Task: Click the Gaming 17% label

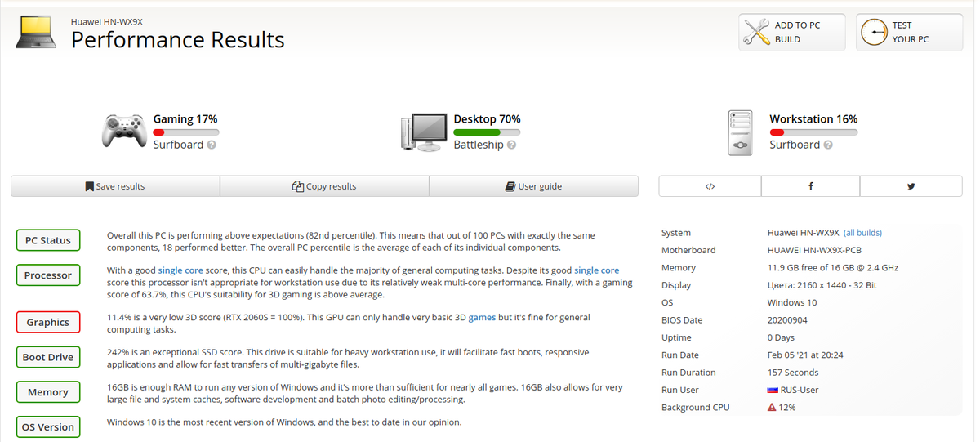Action: click(x=185, y=119)
